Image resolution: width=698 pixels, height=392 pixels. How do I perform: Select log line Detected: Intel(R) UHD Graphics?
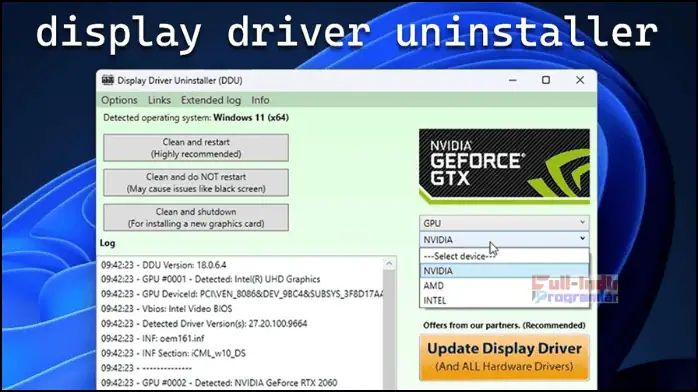[210, 279]
